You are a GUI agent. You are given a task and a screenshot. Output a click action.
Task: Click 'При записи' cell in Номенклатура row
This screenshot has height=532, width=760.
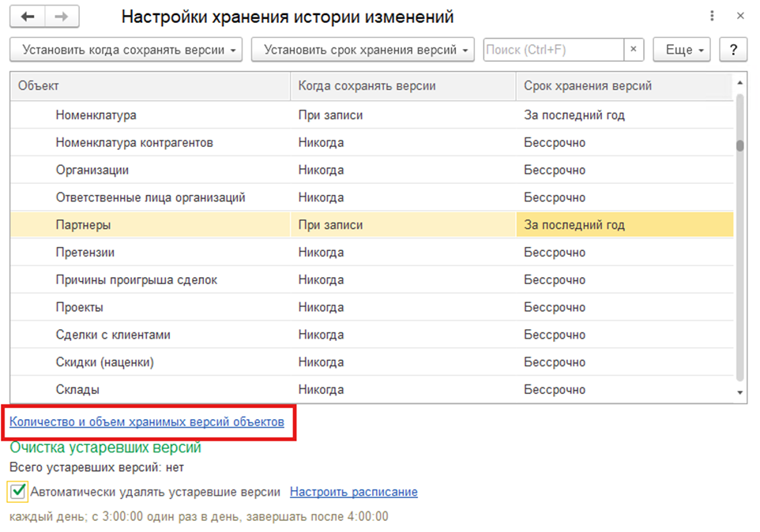coord(403,115)
